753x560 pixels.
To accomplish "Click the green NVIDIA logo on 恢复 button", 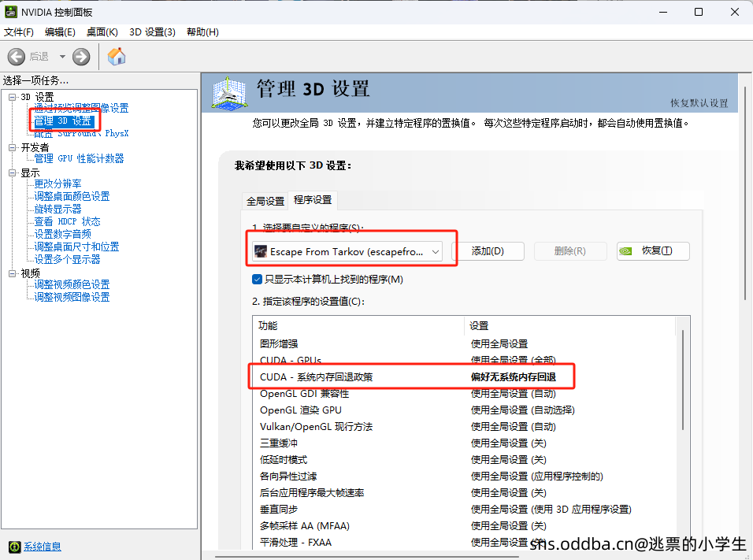I will [625, 251].
